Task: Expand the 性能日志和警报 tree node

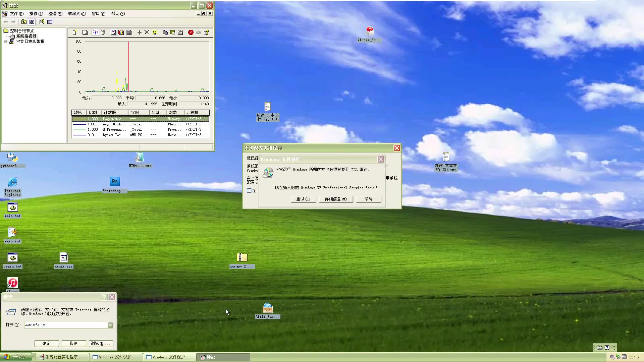Action: coord(6,42)
